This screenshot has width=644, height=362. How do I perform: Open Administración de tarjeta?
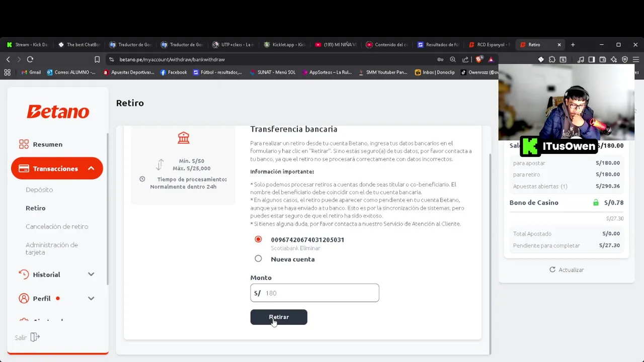tap(52, 248)
